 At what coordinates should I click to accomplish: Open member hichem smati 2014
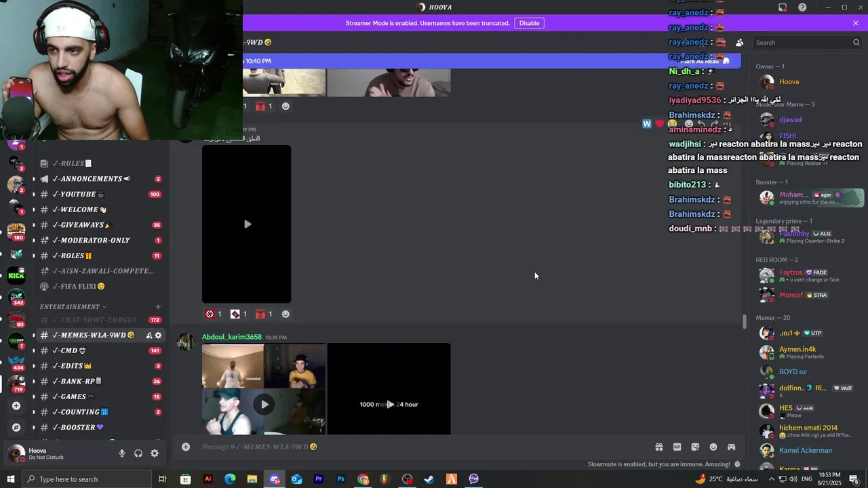click(x=808, y=428)
